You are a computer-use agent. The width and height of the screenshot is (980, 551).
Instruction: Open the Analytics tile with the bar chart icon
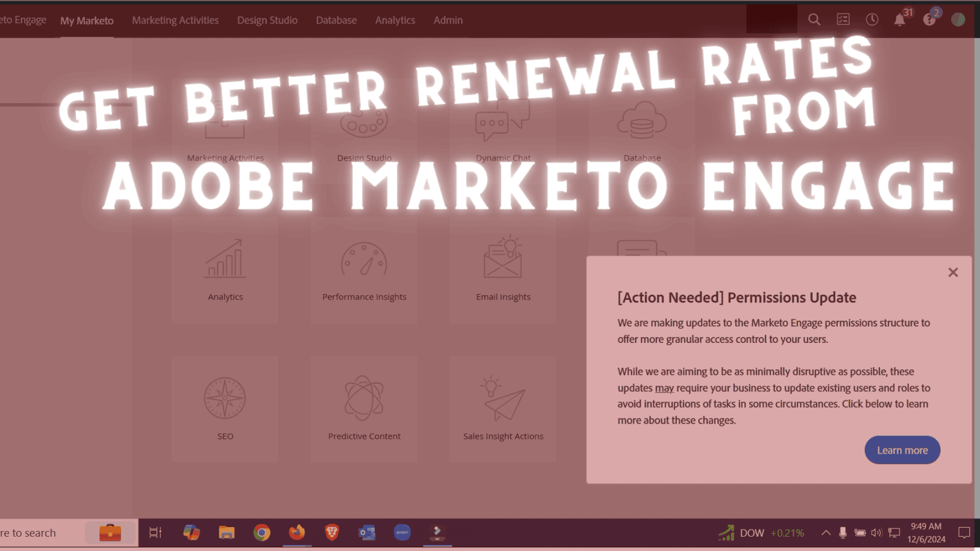tap(225, 272)
